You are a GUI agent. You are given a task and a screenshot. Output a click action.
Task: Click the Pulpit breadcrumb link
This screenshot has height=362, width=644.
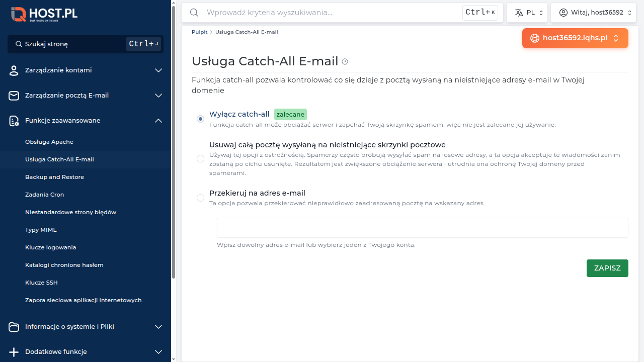click(199, 32)
